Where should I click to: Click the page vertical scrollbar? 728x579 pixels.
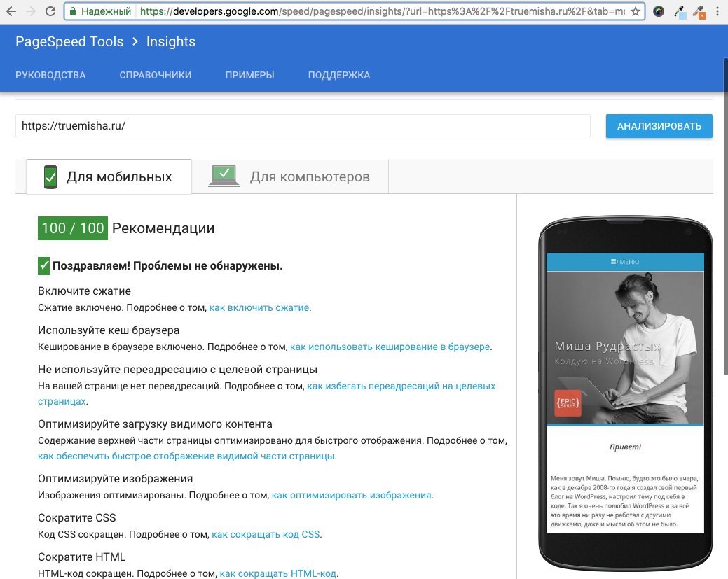724,216
